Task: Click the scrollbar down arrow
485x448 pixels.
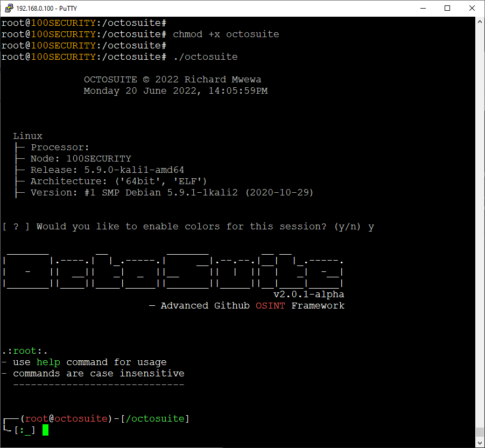Action: [480, 443]
